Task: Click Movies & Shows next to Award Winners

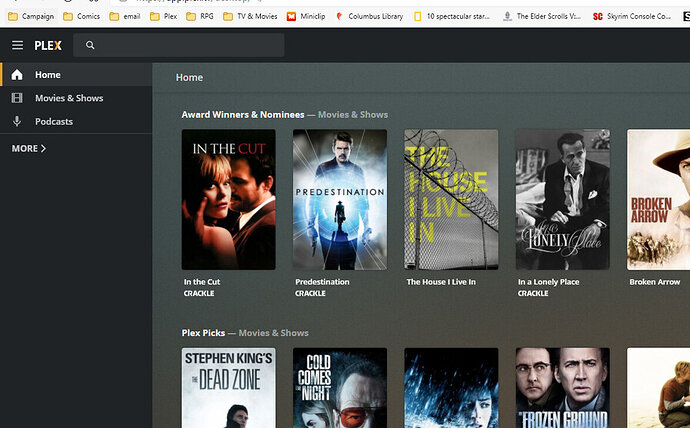Action: [x=353, y=115]
